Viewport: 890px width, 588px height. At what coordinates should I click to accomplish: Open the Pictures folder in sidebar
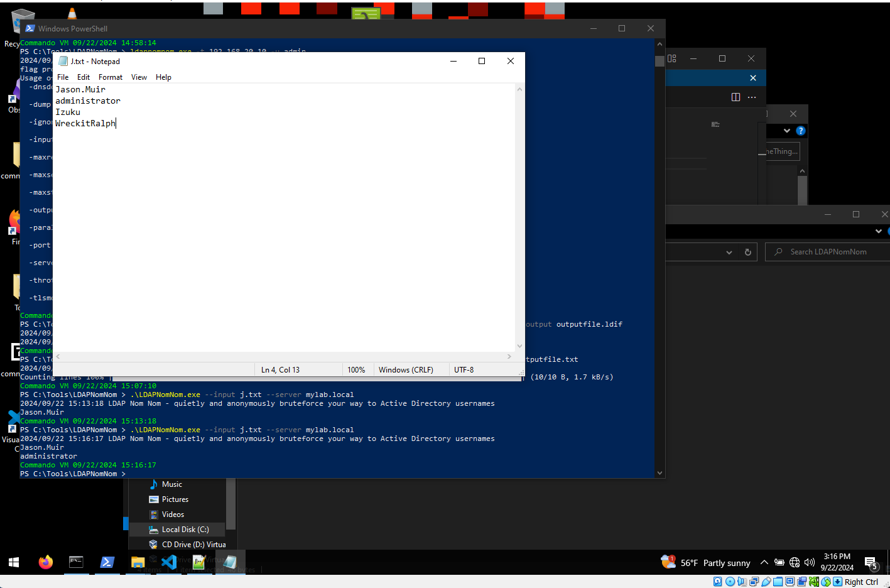tap(175, 499)
